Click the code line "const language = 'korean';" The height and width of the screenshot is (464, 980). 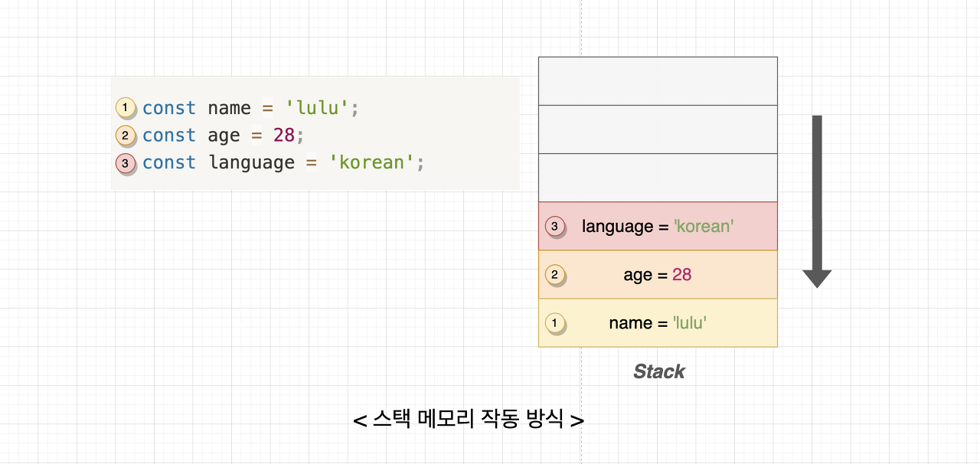[283, 163]
